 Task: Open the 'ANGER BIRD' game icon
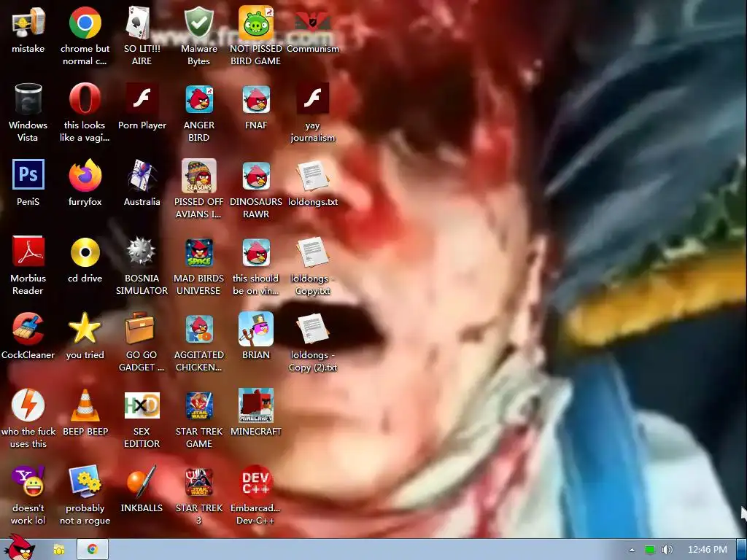click(x=198, y=99)
